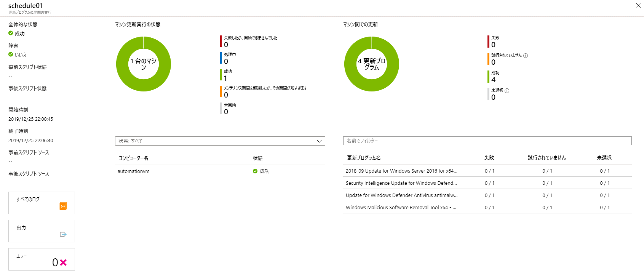This screenshot has height=277, width=644.
Task: Sort by 更新プログラム名 column header
Action: [364, 158]
